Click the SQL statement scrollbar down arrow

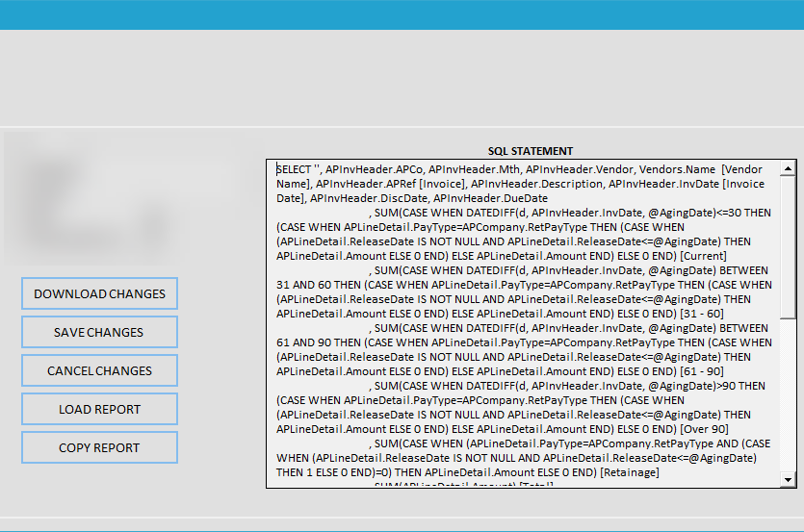(788, 480)
